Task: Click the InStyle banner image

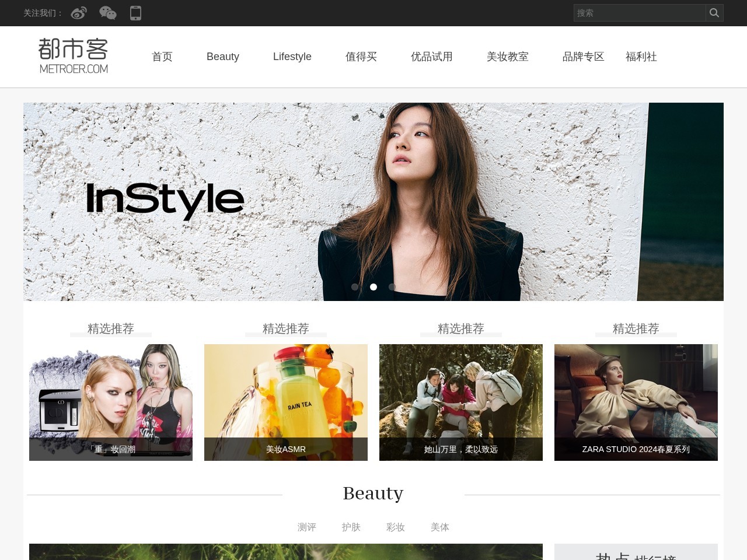Action: 373,198
